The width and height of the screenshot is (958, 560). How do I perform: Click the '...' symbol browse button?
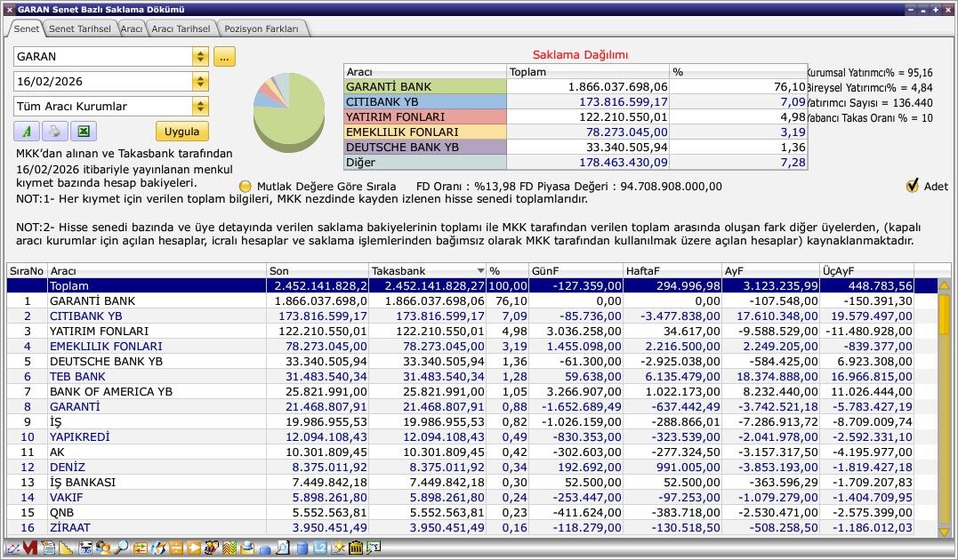pyautogui.click(x=223, y=57)
